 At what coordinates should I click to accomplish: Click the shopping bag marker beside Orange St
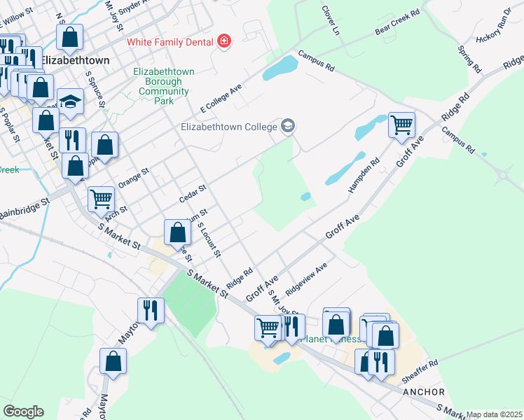pyautogui.click(x=104, y=146)
